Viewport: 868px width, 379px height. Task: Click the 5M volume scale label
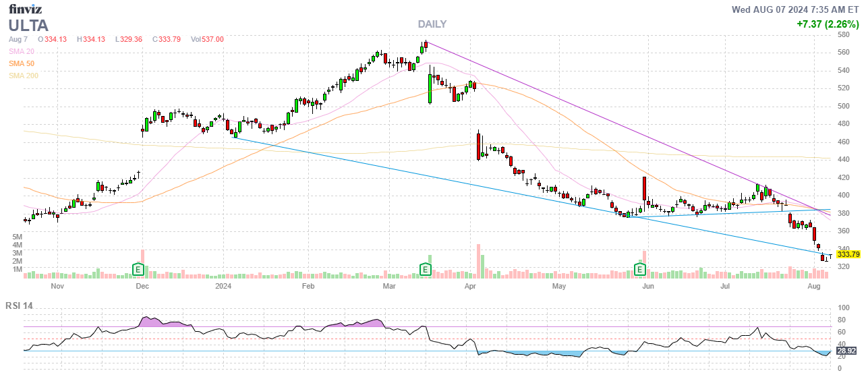click(x=16, y=237)
